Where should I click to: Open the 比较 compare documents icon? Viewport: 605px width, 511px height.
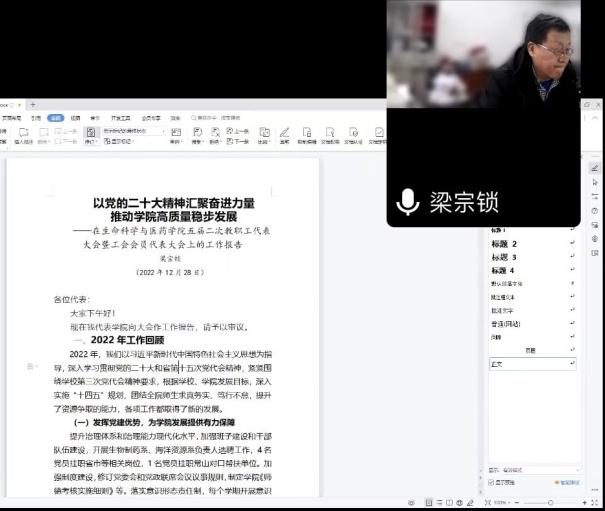(264, 136)
